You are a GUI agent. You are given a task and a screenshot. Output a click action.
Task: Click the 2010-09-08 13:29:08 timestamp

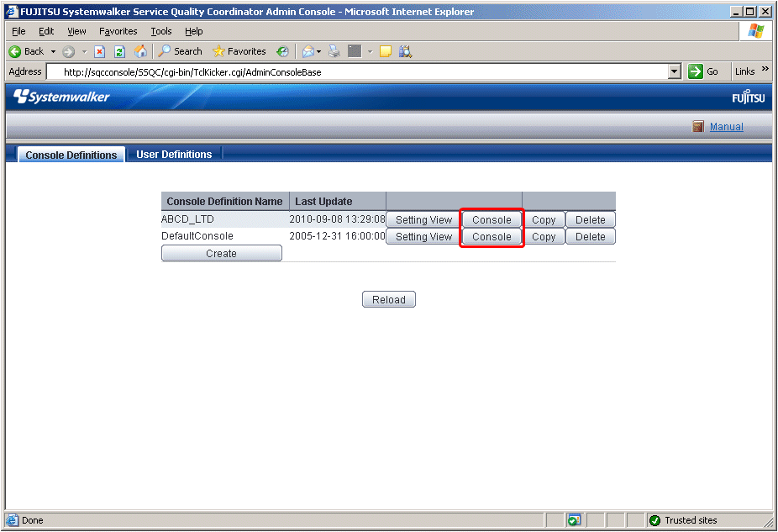click(338, 219)
